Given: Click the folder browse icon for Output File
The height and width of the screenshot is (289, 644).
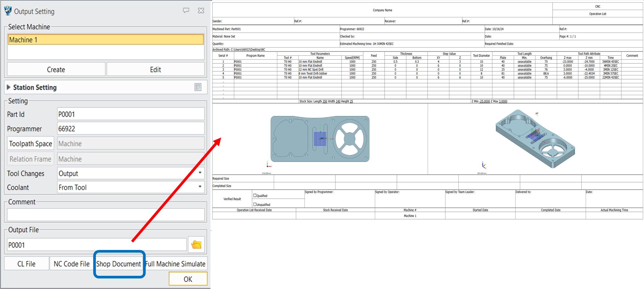Looking at the screenshot, I should pos(196,244).
